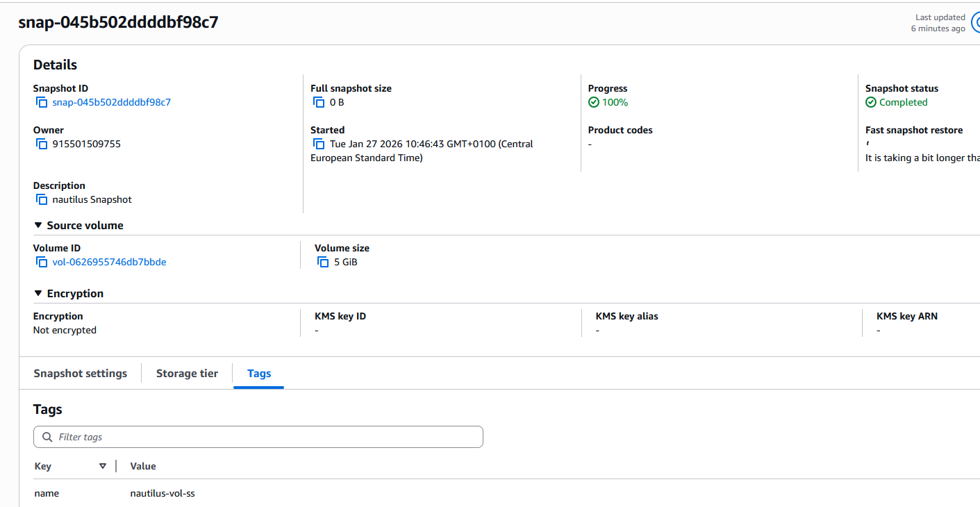Collapse the Source volume section

point(38,226)
